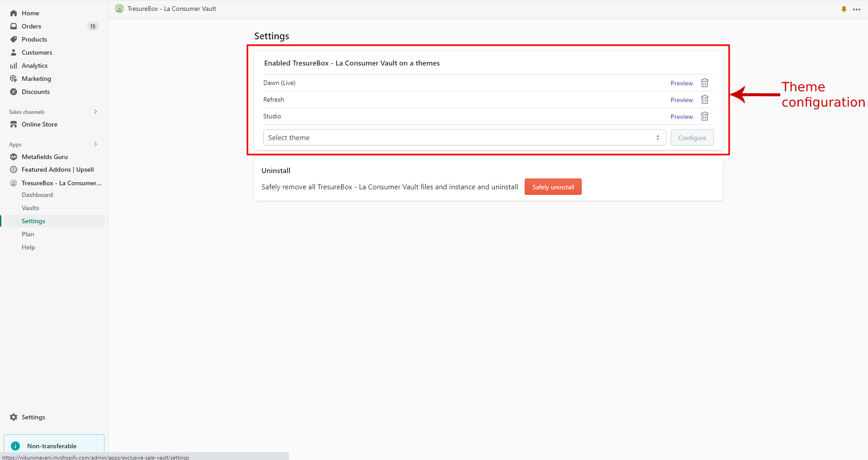This screenshot has height=460, width=868.
Task: Click the Configure button
Action: point(692,138)
